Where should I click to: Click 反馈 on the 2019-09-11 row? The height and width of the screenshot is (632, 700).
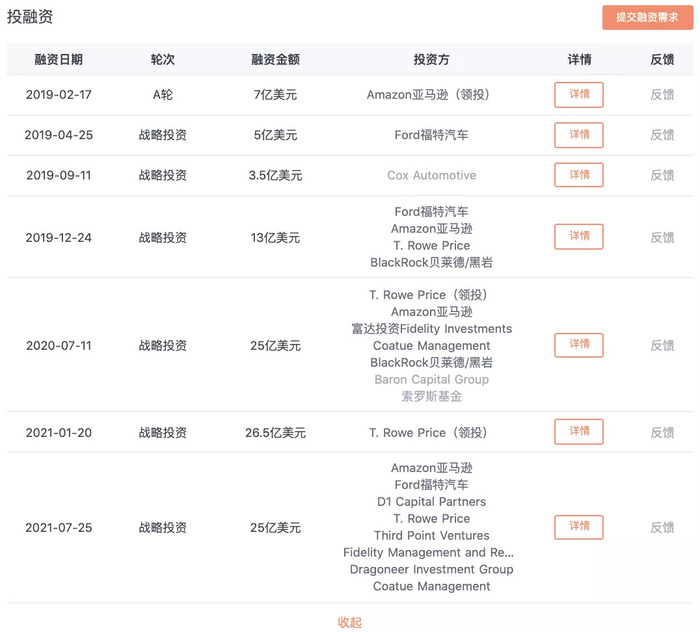662,175
